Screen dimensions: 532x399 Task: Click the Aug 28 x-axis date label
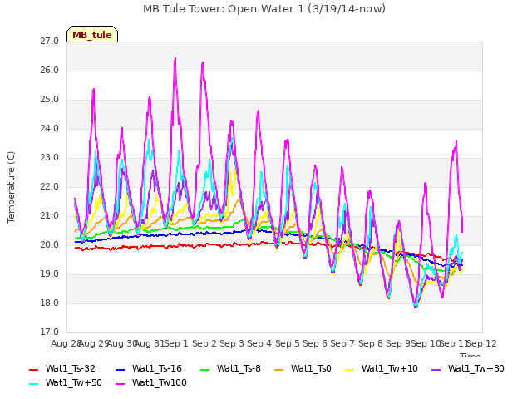click(x=66, y=344)
